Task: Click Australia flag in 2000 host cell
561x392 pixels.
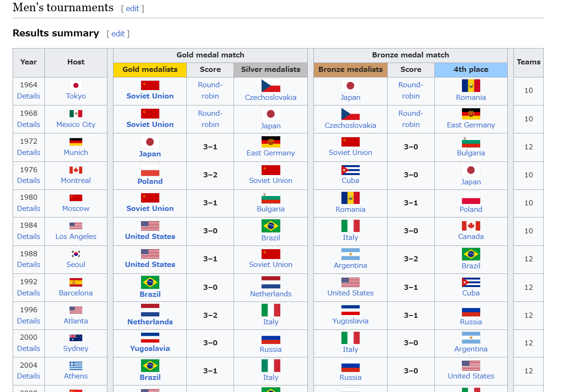Action: [x=76, y=337]
